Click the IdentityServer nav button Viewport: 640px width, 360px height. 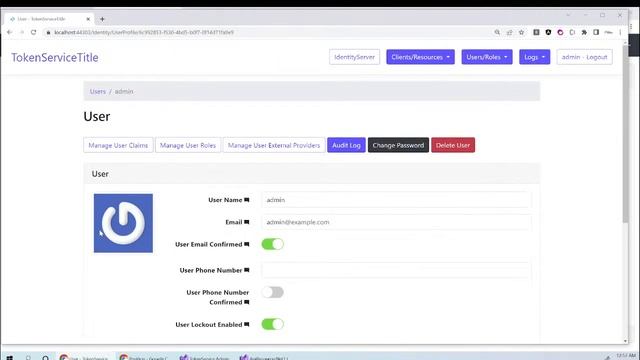click(x=354, y=57)
